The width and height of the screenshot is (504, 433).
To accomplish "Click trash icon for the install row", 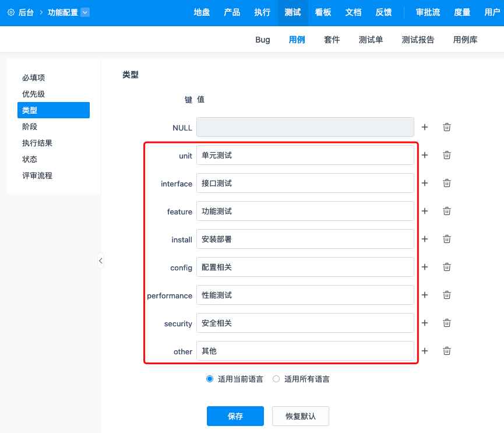I will click(x=447, y=239).
